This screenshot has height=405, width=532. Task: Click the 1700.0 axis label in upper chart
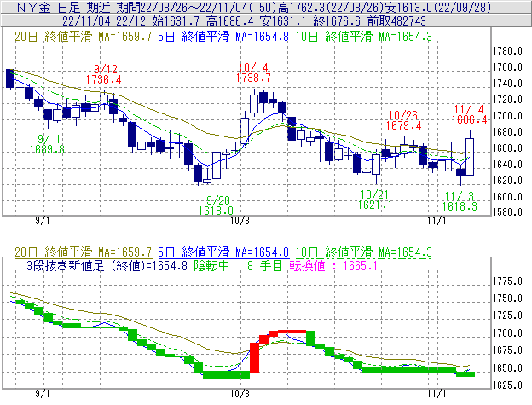[x=507, y=116]
